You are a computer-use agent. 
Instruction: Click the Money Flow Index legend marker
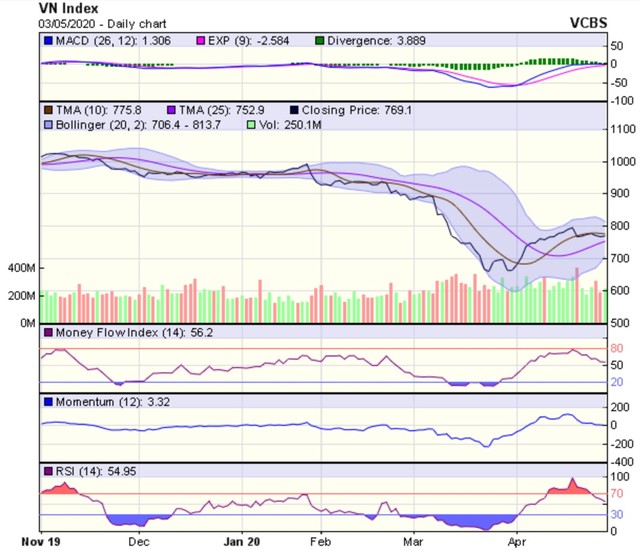pyautogui.click(x=46, y=332)
